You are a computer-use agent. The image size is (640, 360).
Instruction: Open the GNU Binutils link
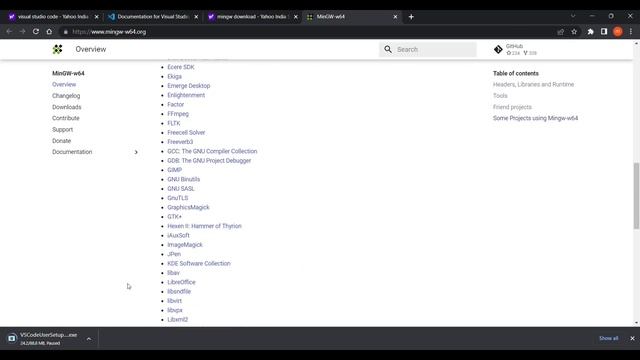[x=184, y=180]
